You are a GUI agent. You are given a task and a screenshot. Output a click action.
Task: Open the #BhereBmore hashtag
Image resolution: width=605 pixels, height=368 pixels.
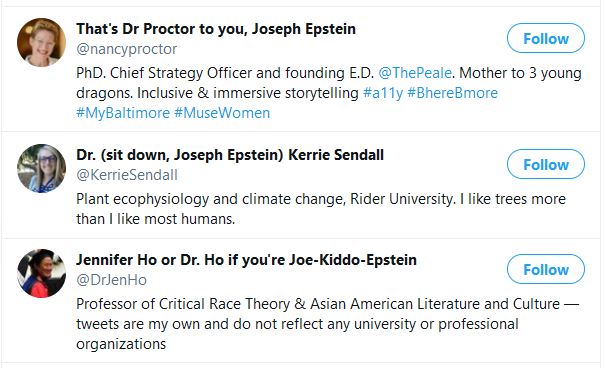point(452,93)
